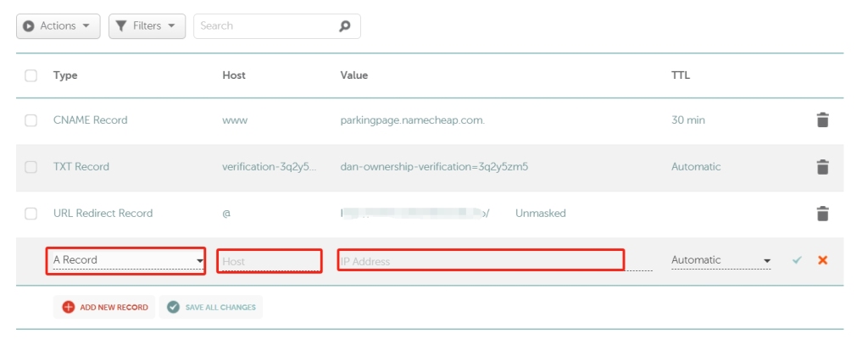The height and width of the screenshot is (356, 868).
Task: Click the search magnifier icon
Action: point(344,26)
